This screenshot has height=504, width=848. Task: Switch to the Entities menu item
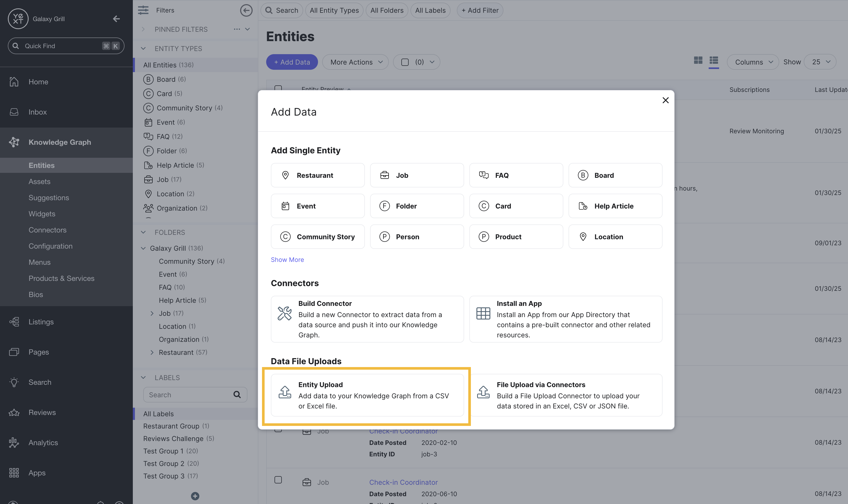point(41,165)
